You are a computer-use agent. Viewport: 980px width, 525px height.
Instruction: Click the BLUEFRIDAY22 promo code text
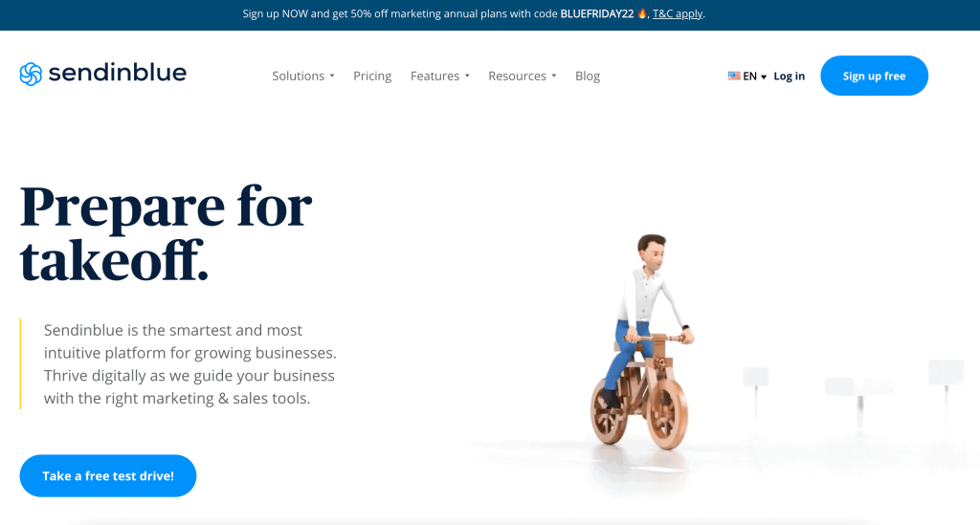coord(597,13)
